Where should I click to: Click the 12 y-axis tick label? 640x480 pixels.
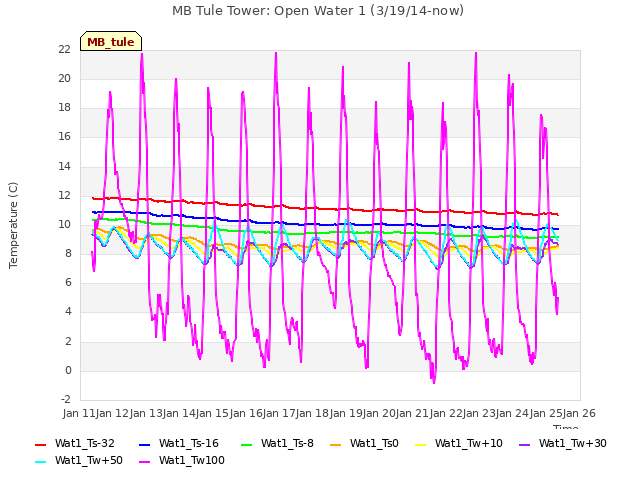[64, 196]
